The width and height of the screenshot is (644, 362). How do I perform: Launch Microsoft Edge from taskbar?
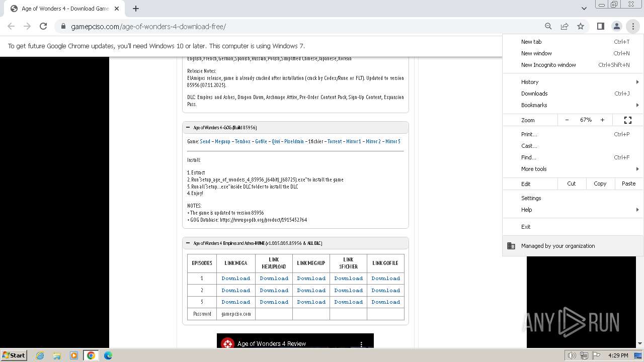tap(108, 355)
